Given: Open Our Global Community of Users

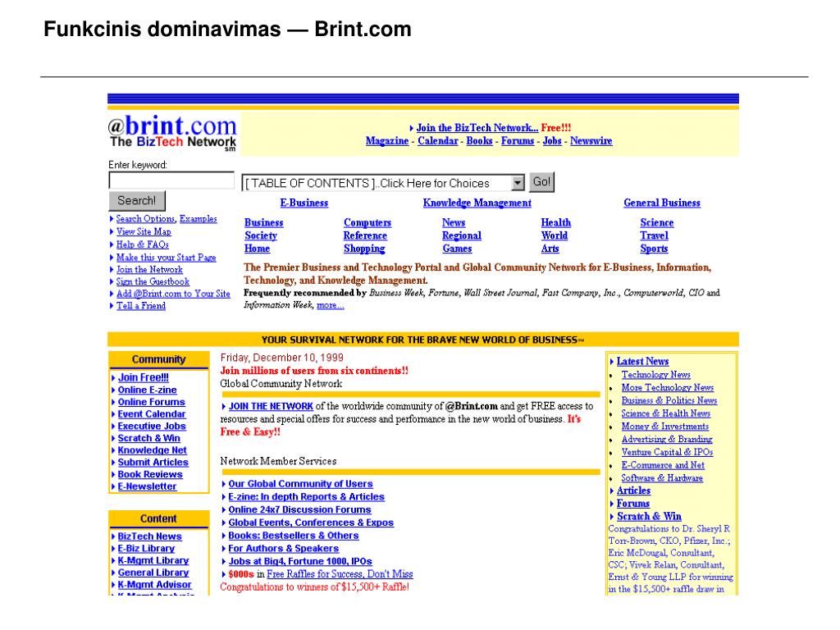Looking at the screenshot, I should click(300, 484).
